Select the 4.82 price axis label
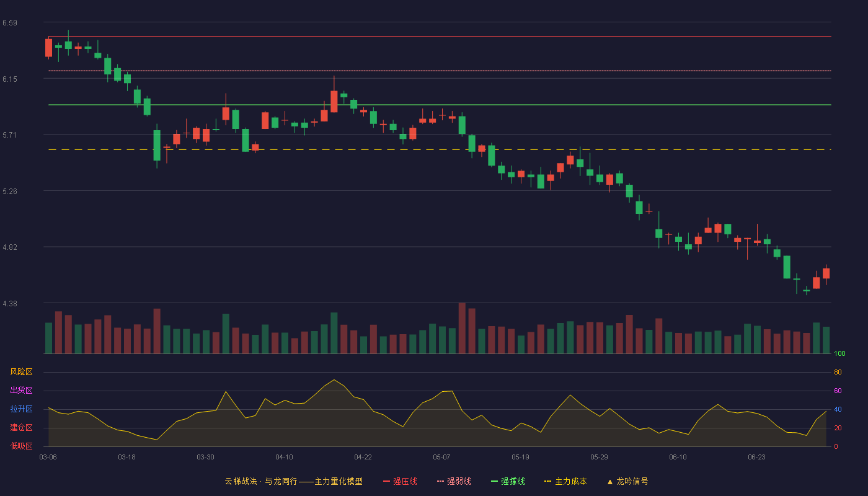This screenshot has width=868, height=496. pos(10,247)
